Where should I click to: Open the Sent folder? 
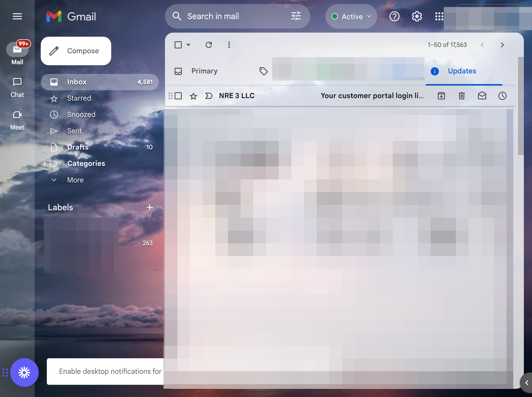pos(100,131)
